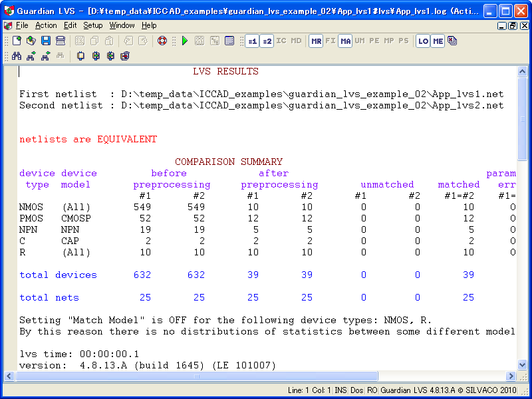Click the 'total nets' row label

tap(49, 297)
